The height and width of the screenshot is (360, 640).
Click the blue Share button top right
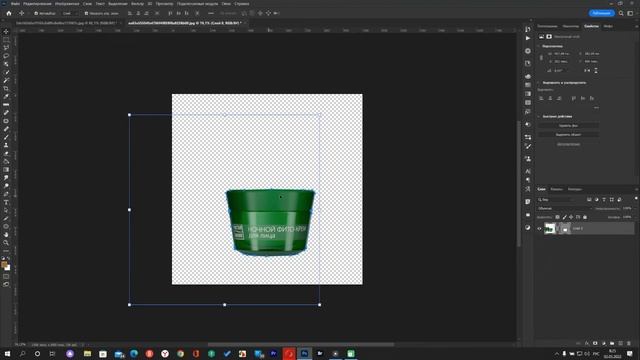(601, 13)
